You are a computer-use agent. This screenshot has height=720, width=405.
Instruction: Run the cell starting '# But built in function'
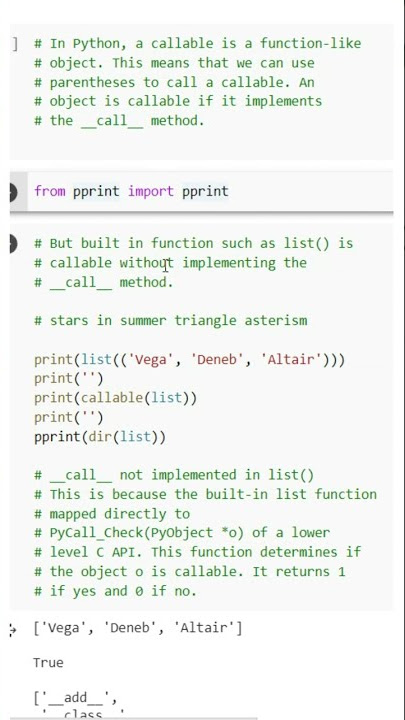(x=13, y=244)
